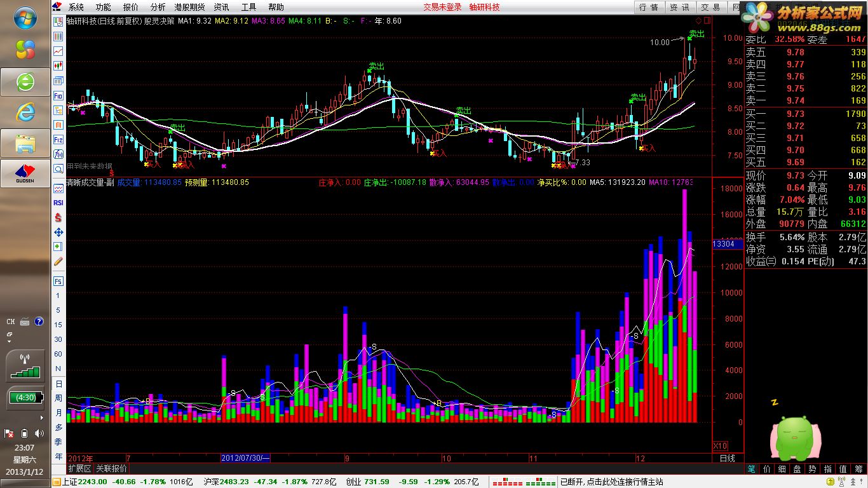The height and width of the screenshot is (488, 868).
Task: Switch to 5-minute period
Action: tap(58, 310)
